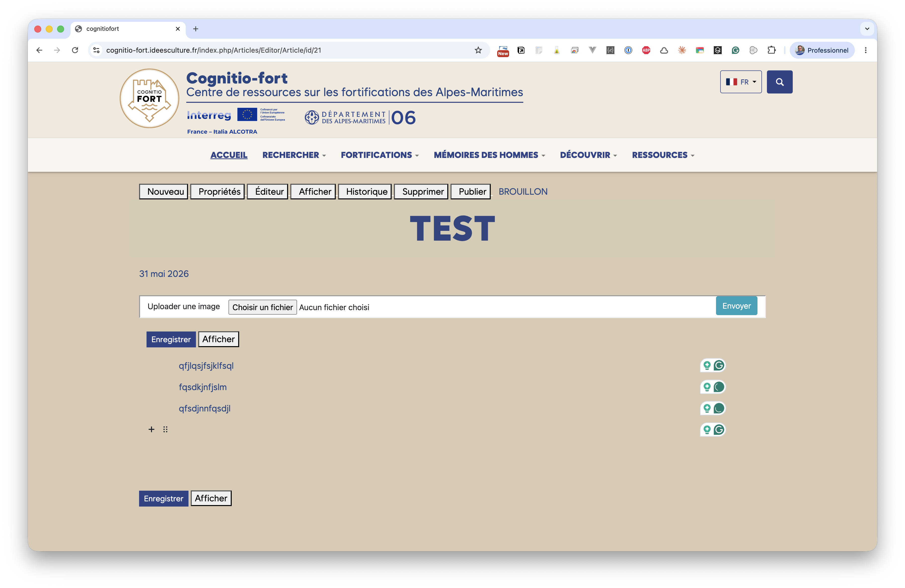
Task: Click the Vue devtools extension icon
Action: coord(592,50)
